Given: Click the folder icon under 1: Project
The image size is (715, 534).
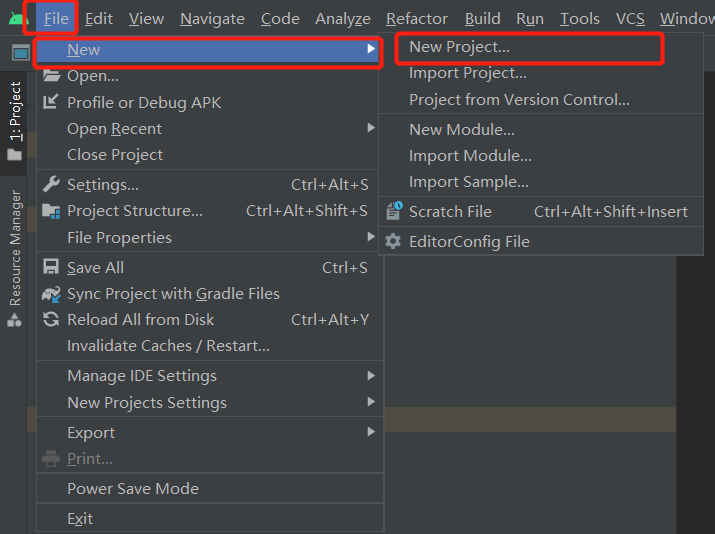Looking at the screenshot, I should (14, 155).
